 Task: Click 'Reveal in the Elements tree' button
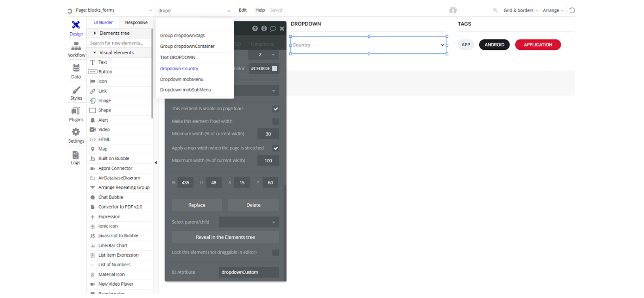tap(225, 237)
